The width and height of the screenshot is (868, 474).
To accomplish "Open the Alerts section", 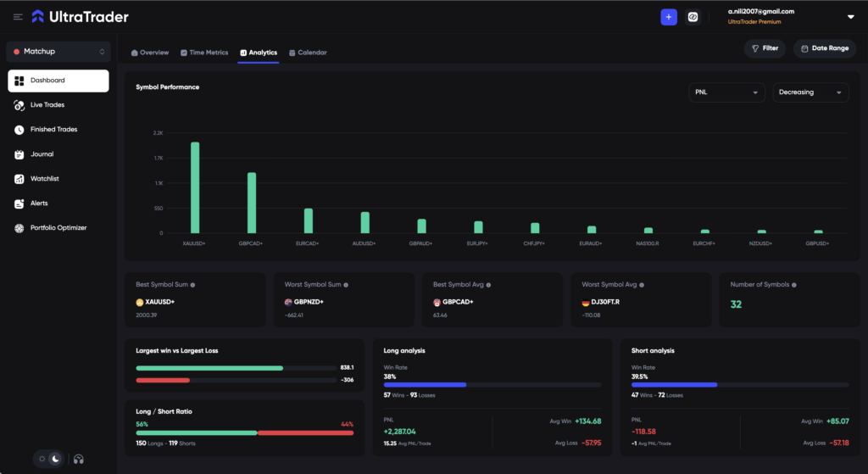I will point(39,204).
